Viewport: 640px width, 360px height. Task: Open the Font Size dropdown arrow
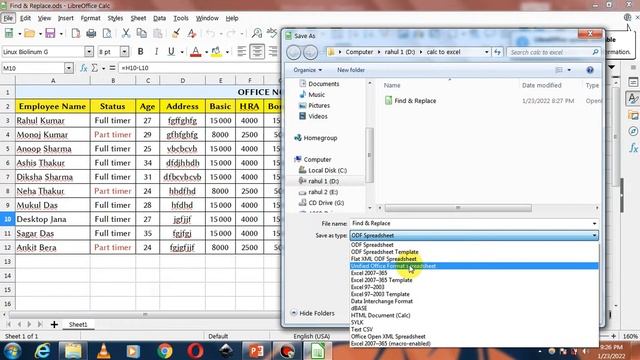coord(124,51)
